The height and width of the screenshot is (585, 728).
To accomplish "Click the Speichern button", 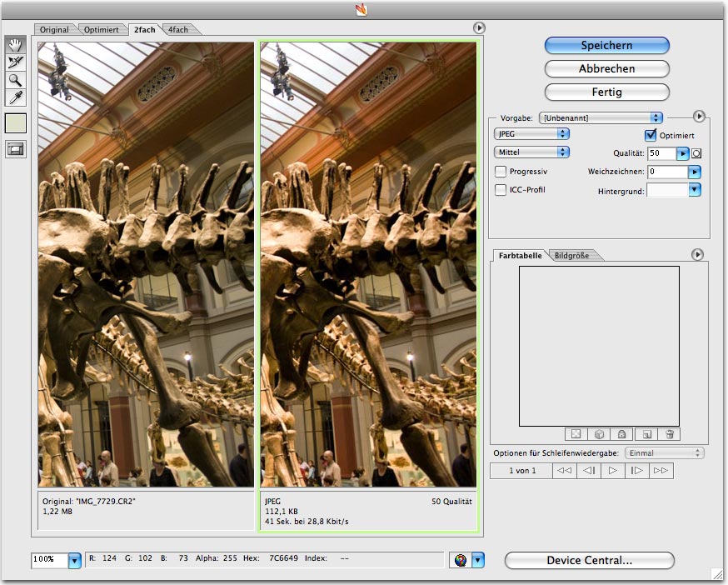I will tap(606, 46).
